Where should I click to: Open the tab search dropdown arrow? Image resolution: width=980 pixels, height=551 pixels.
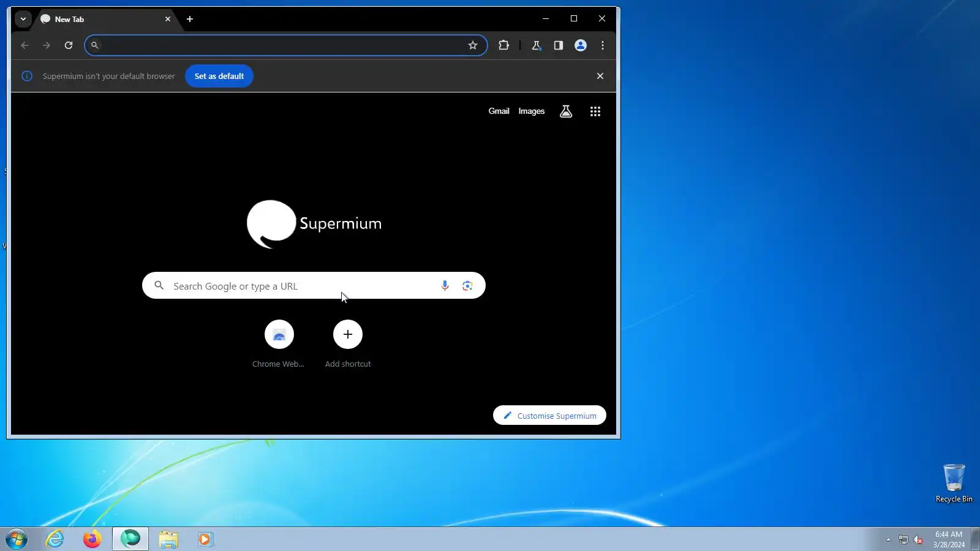[23, 19]
